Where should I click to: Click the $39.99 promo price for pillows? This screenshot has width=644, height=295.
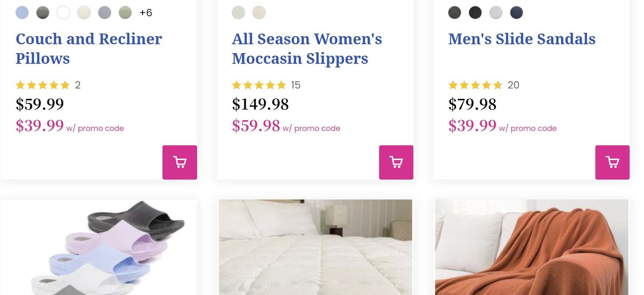pyautogui.click(x=40, y=126)
